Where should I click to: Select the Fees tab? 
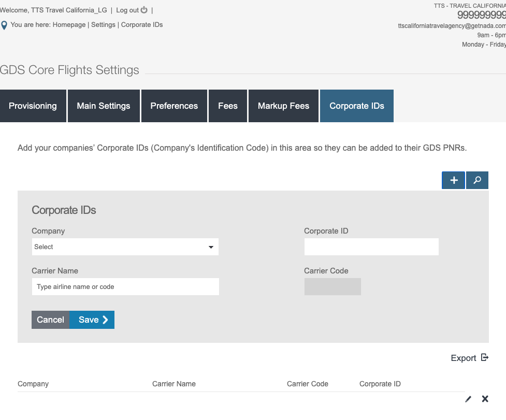pyautogui.click(x=228, y=106)
